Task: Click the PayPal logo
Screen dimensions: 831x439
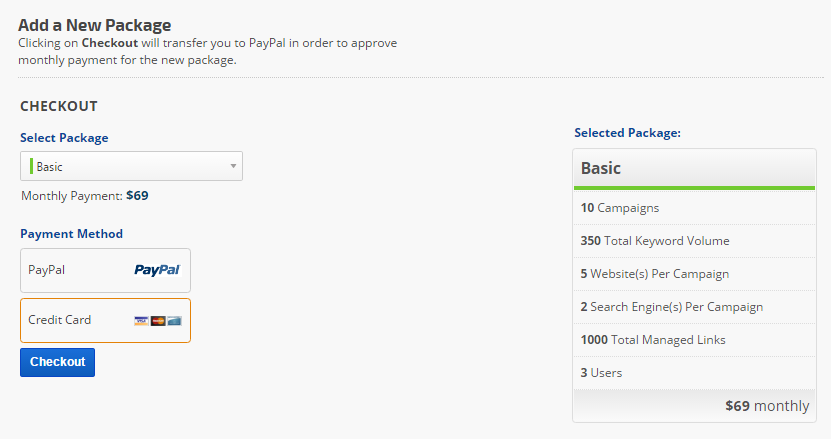Action: click(157, 270)
